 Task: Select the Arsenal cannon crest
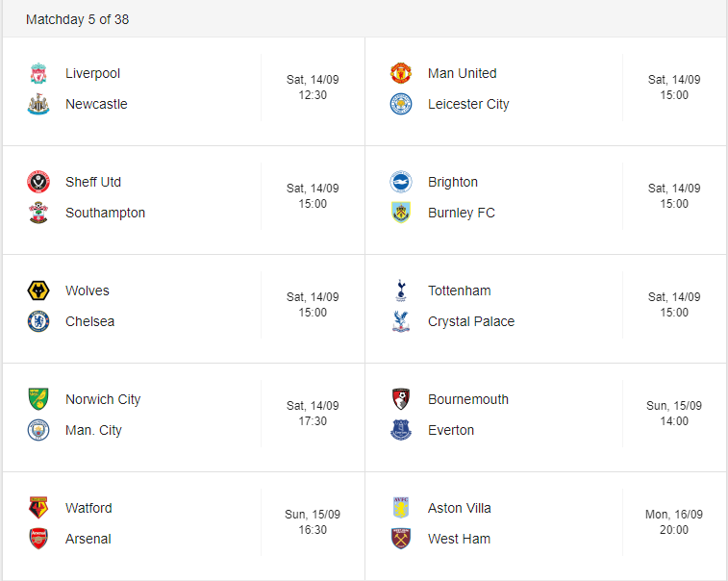38,539
